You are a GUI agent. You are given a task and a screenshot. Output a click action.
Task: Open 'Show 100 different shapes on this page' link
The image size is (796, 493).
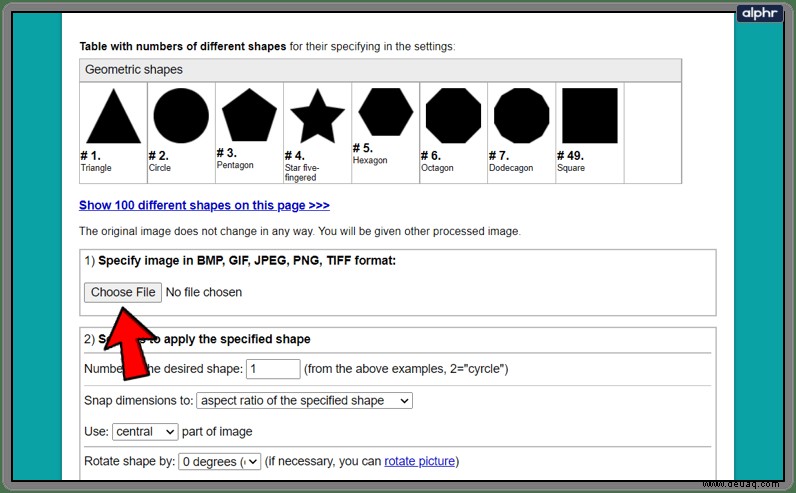(x=204, y=205)
